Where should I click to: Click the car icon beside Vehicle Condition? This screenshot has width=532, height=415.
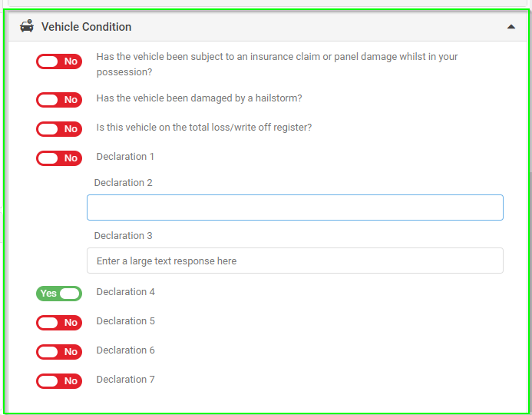click(27, 26)
